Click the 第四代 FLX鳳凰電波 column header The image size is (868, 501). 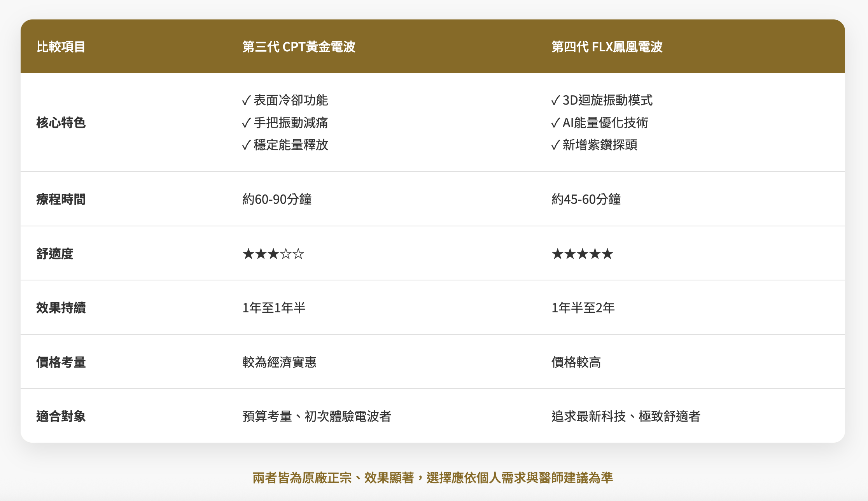coord(607,47)
